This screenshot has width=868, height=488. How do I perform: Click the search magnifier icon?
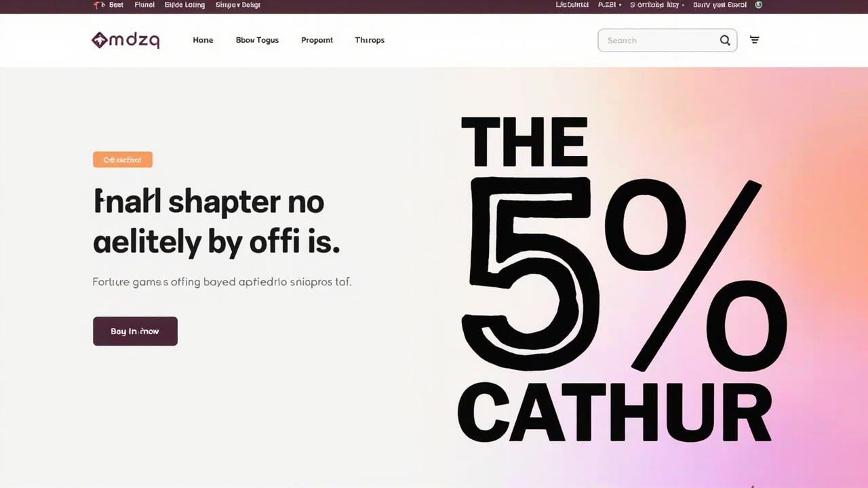pyautogui.click(x=725, y=41)
